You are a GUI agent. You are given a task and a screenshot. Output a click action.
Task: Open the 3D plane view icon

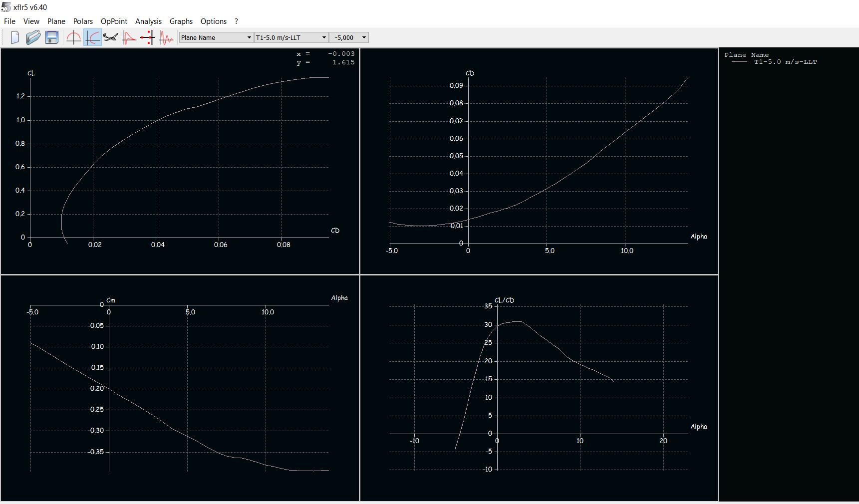111,37
